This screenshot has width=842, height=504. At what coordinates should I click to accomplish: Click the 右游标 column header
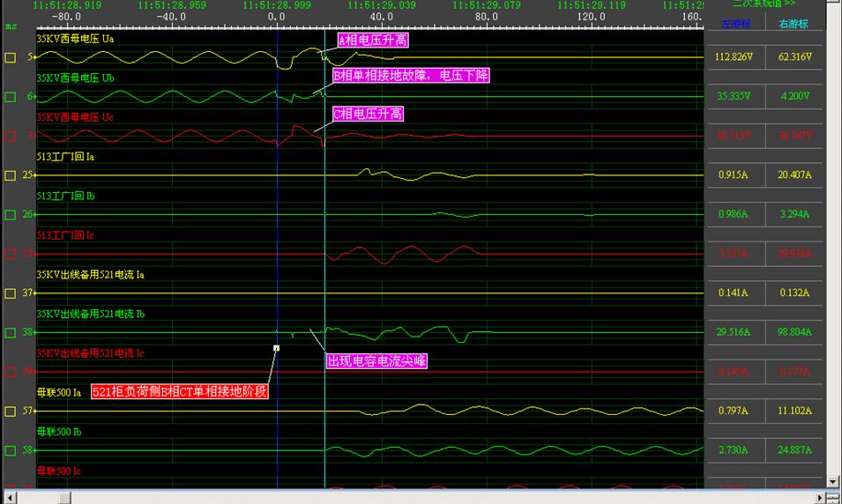click(793, 24)
